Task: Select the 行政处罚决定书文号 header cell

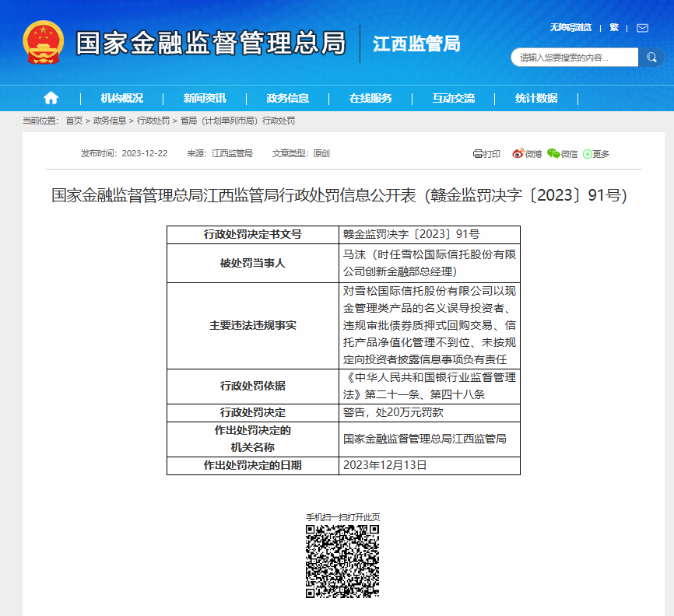Action: (x=253, y=235)
